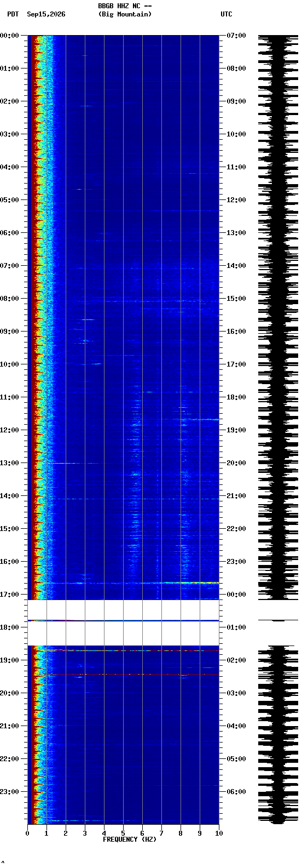
Task: Click the UTC '01:00' time label
Action: [236, 627]
